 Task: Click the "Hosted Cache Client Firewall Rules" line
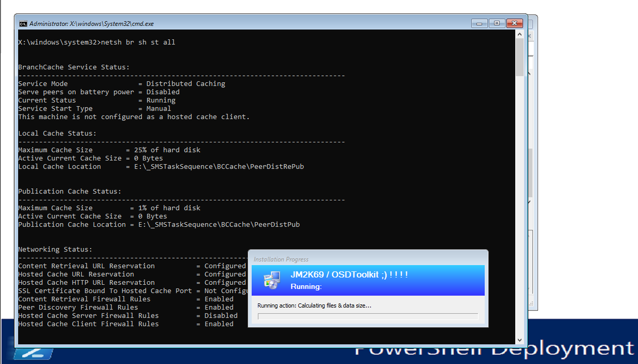coord(126,324)
